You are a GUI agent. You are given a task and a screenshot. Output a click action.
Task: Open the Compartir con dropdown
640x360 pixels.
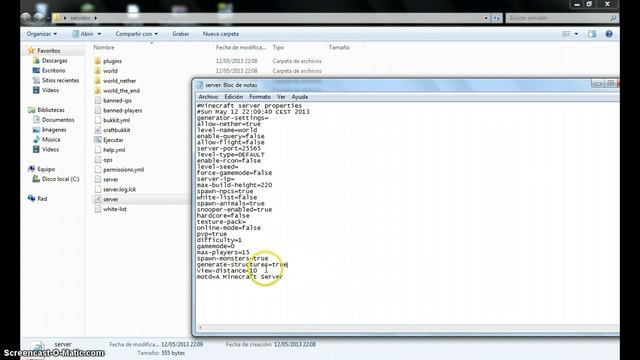point(136,34)
